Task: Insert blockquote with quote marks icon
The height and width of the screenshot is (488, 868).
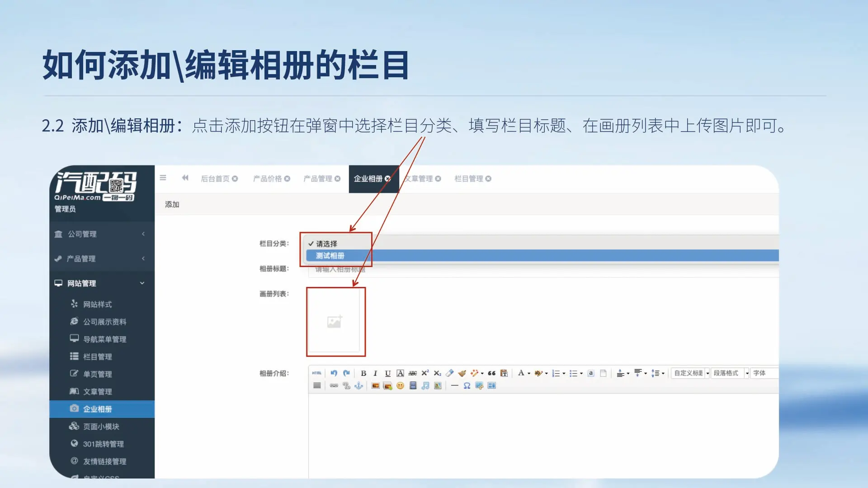Action: [492, 373]
